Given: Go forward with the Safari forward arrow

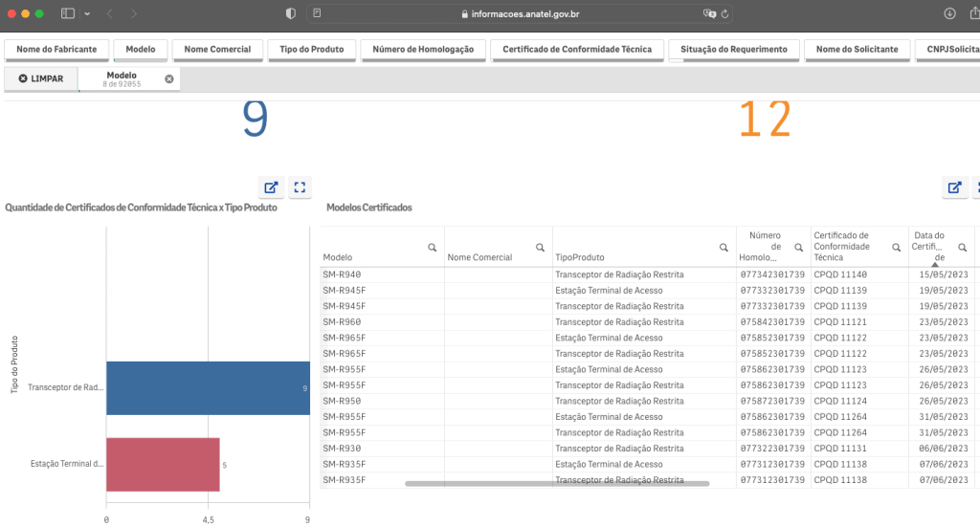Looking at the screenshot, I should 134,13.
